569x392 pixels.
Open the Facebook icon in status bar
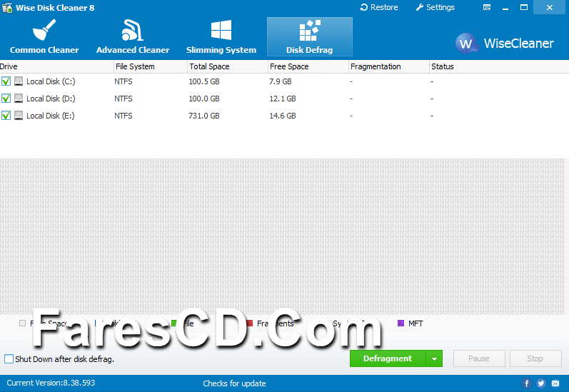[527, 383]
